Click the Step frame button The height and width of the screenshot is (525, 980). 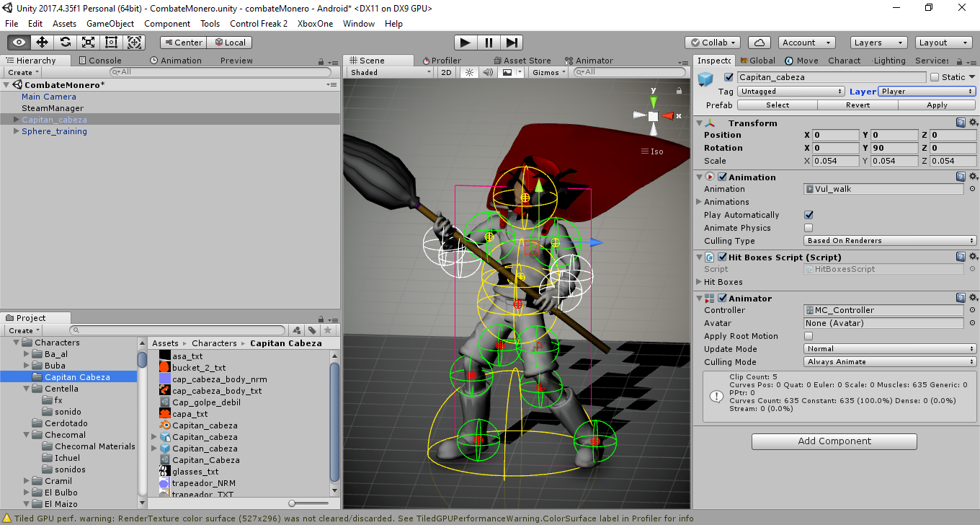[x=511, y=43]
